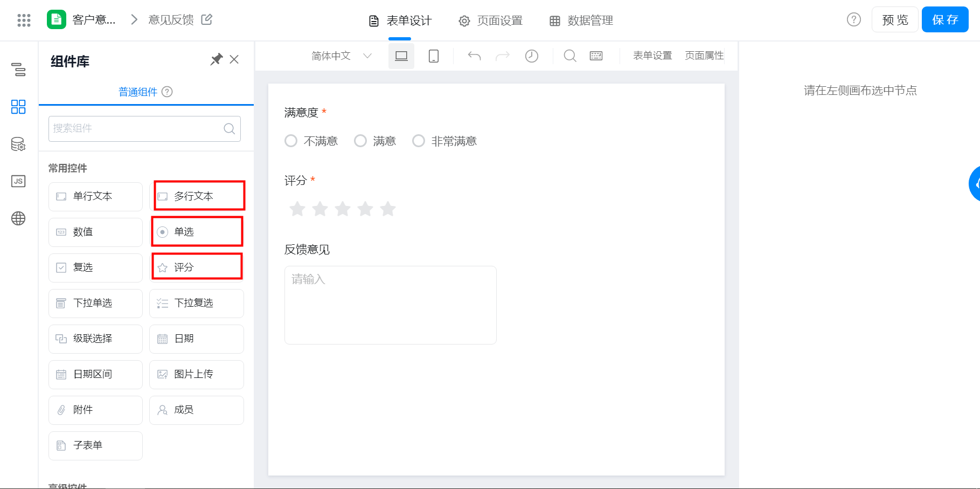This screenshot has width=980, height=489.
Task: Open the app launcher grid icon
Action: [24, 20]
